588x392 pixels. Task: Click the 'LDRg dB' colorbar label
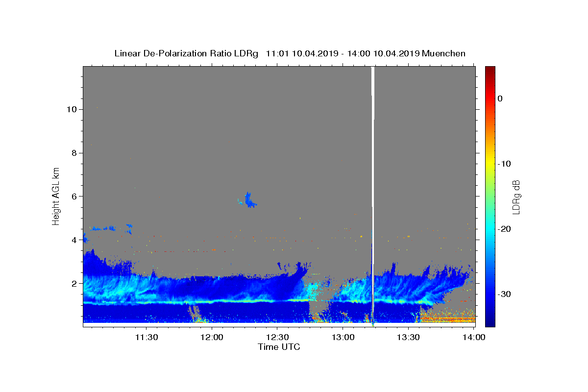pos(515,197)
